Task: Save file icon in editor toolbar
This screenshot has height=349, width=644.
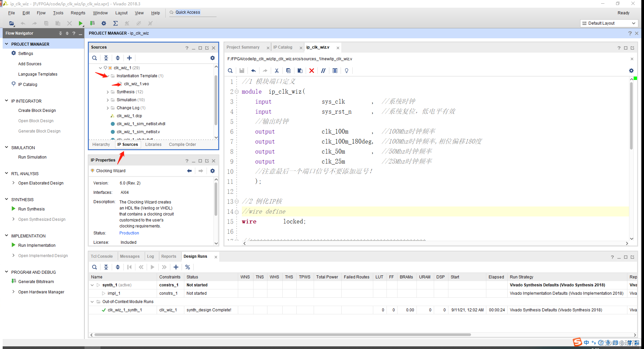Action: (x=242, y=71)
